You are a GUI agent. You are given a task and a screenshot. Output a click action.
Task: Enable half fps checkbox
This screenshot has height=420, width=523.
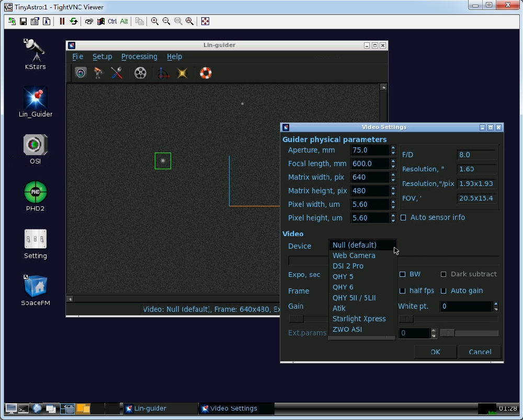(x=403, y=291)
